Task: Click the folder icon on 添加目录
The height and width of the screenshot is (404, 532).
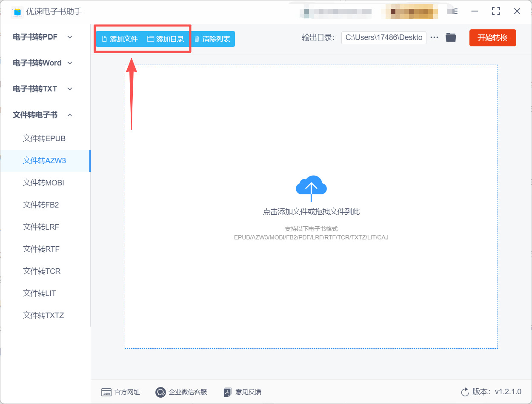Action: (150, 39)
